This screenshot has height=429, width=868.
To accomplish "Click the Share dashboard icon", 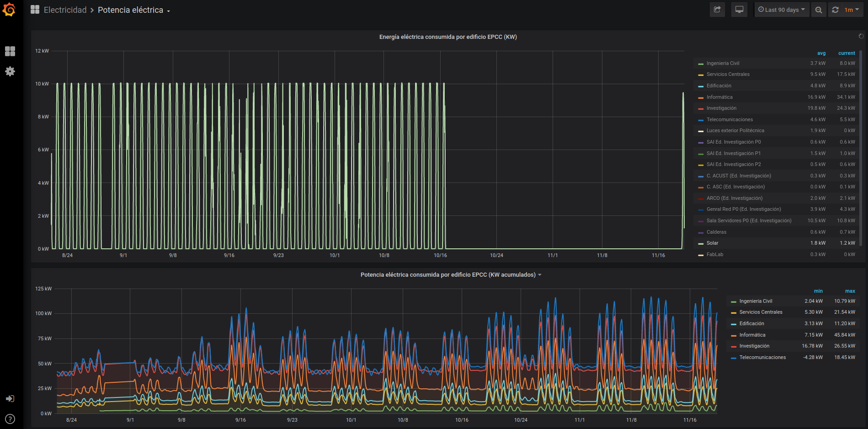I will (717, 10).
